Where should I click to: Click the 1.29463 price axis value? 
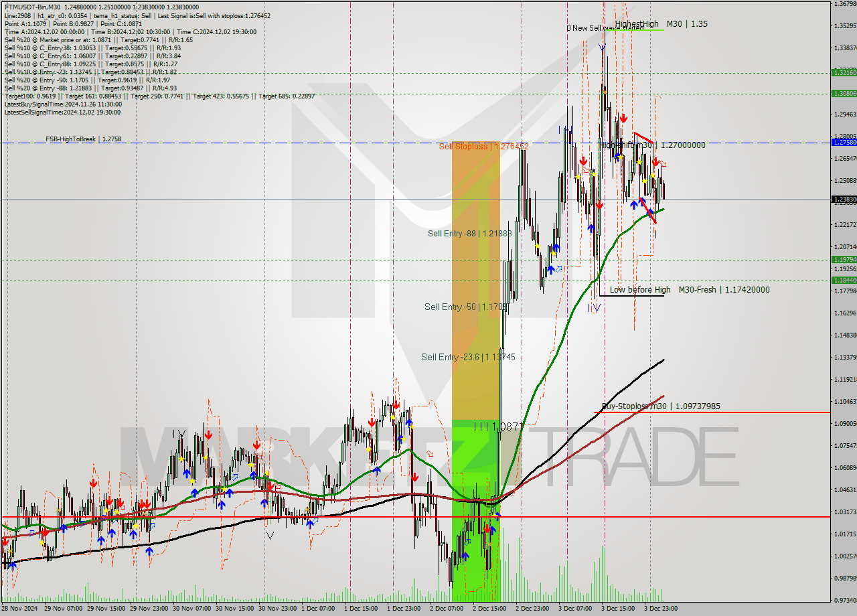click(x=844, y=114)
